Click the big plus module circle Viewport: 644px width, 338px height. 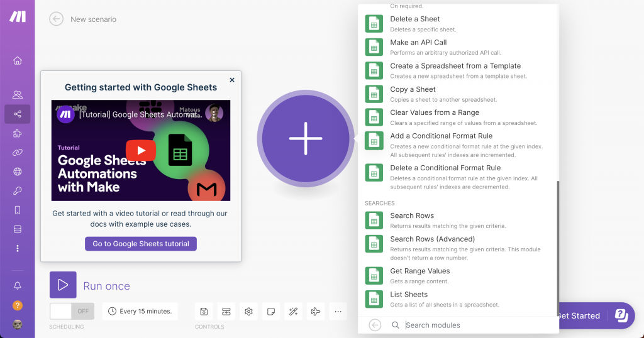coord(306,139)
